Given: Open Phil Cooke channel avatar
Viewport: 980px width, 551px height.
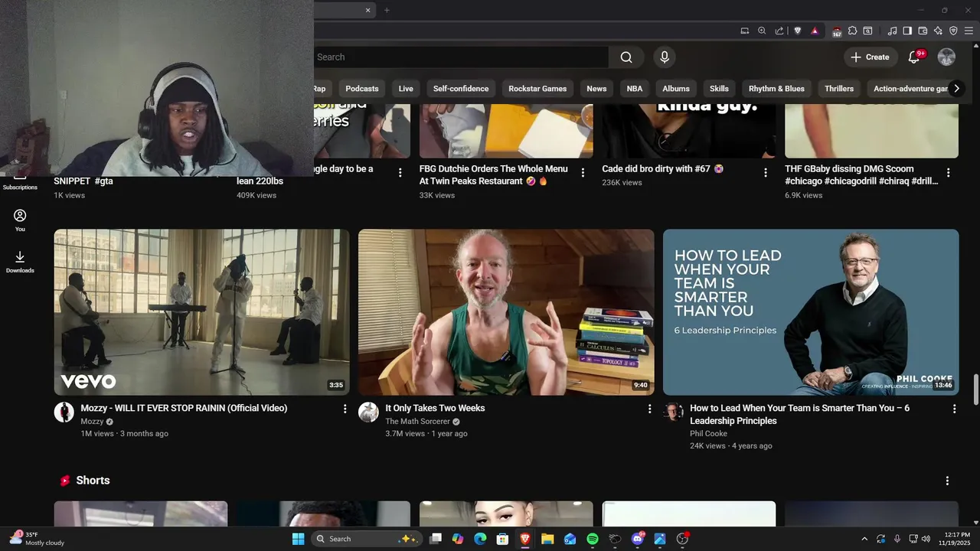Looking at the screenshot, I should (x=673, y=412).
